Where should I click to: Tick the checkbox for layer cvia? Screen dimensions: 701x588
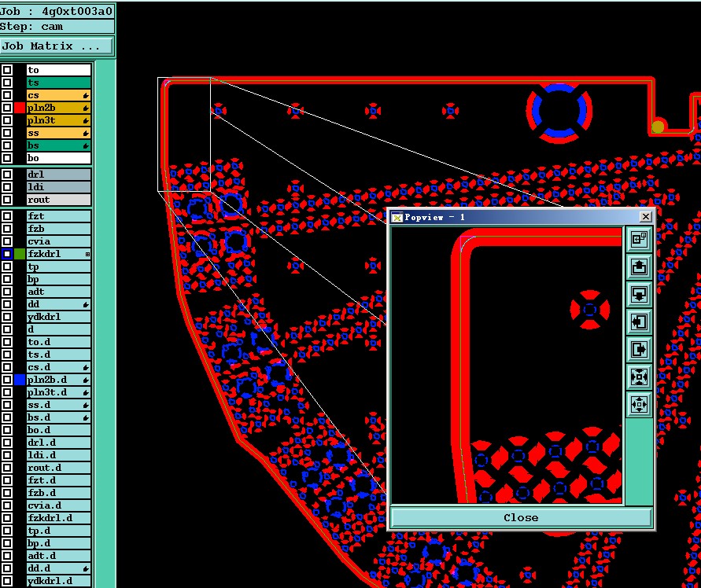tap(7, 241)
